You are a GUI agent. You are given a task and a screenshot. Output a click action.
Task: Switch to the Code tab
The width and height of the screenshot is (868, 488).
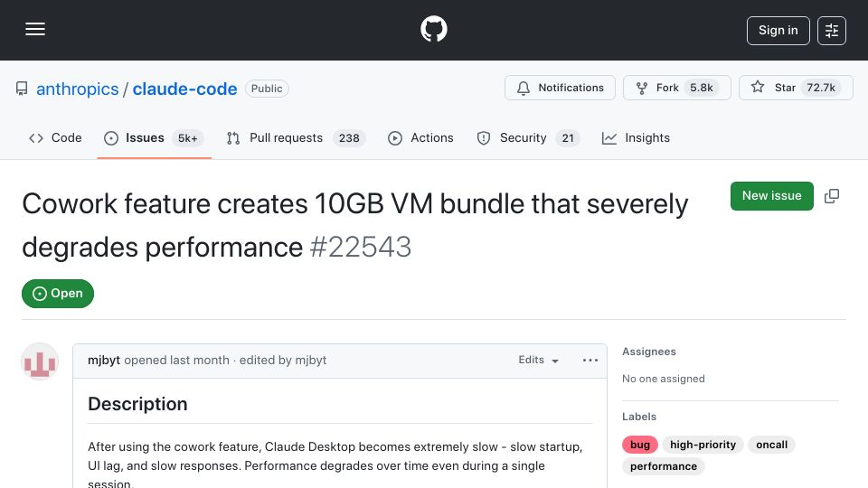55,137
